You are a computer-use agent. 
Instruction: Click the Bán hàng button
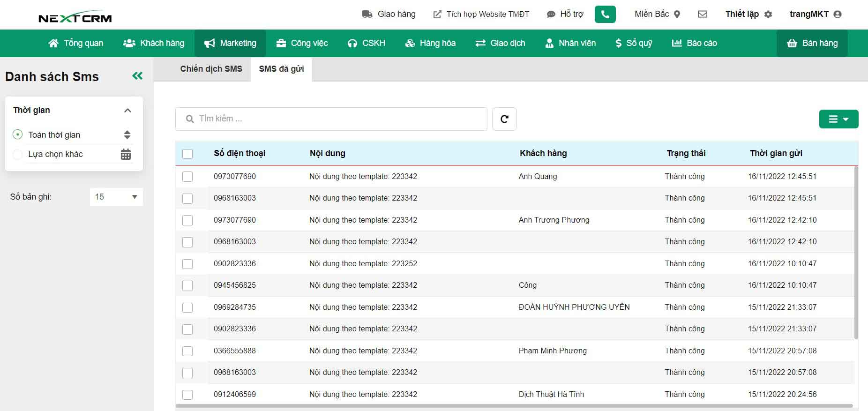click(812, 43)
